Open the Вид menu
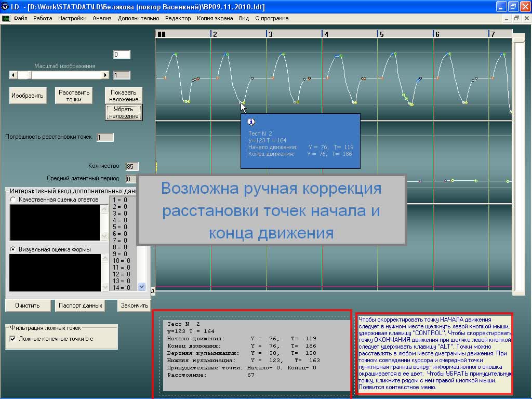The height and width of the screenshot is (399, 532). point(244,18)
